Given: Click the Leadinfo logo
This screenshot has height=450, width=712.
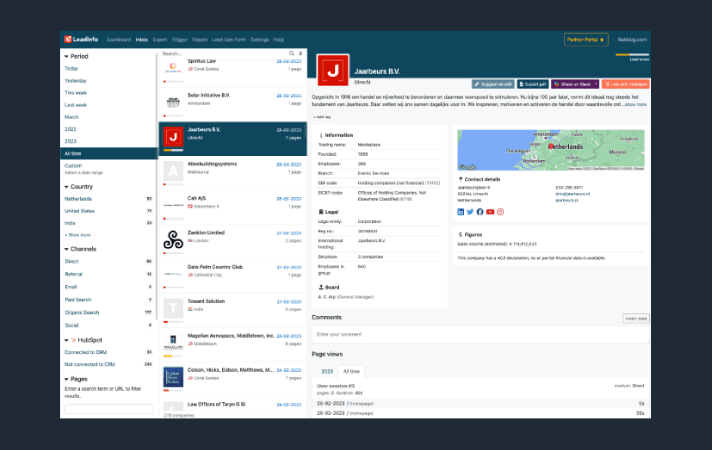Looking at the screenshot, I should (x=81, y=39).
